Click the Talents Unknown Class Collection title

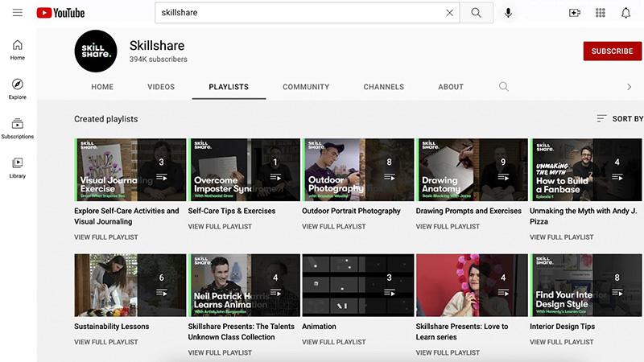[x=241, y=331]
